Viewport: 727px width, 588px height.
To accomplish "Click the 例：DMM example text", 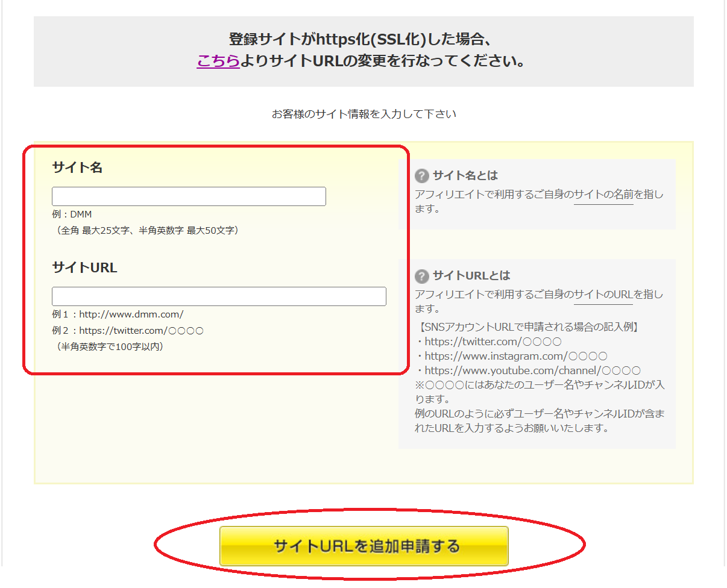I will [72, 214].
